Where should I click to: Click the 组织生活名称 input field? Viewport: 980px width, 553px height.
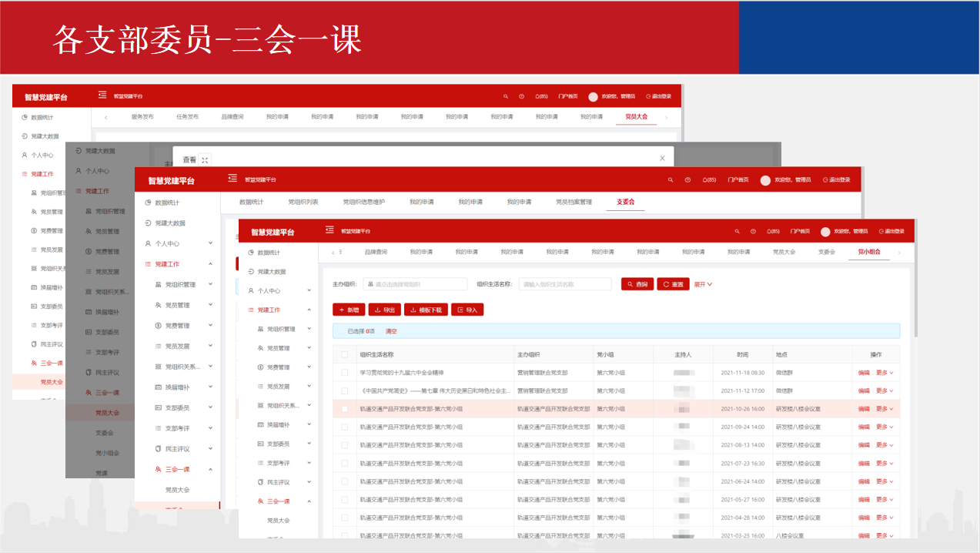click(x=565, y=284)
